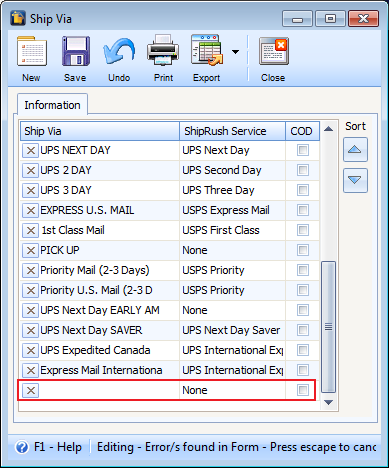Open ShipRush Service cell UPS Next Day Saver
Image resolution: width=389 pixels, height=468 pixels.
point(232,330)
